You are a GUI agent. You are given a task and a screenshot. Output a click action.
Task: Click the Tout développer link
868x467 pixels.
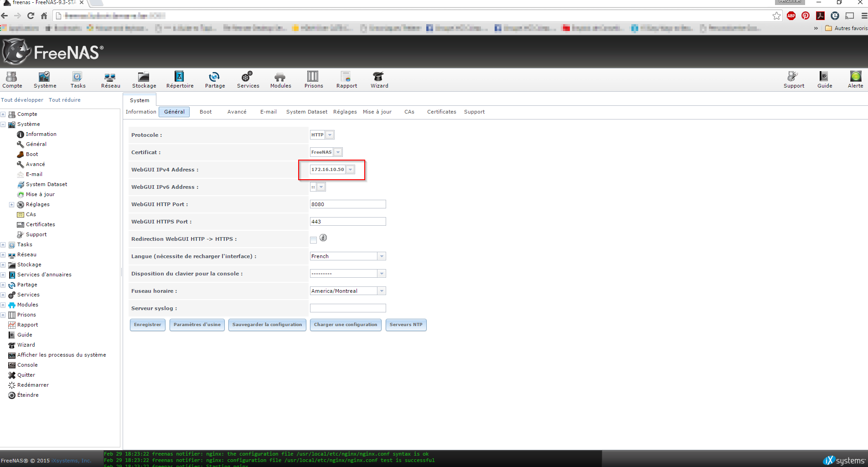(22, 100)
